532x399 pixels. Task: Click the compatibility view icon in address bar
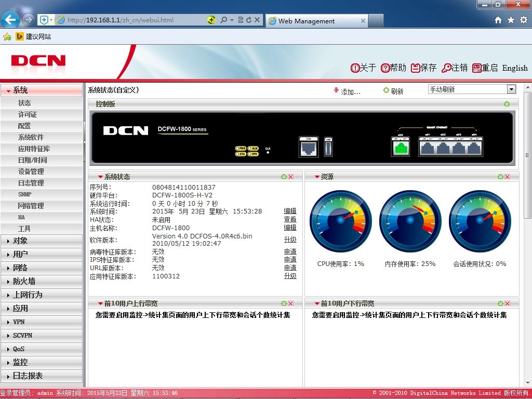click(x=241, y=20)
